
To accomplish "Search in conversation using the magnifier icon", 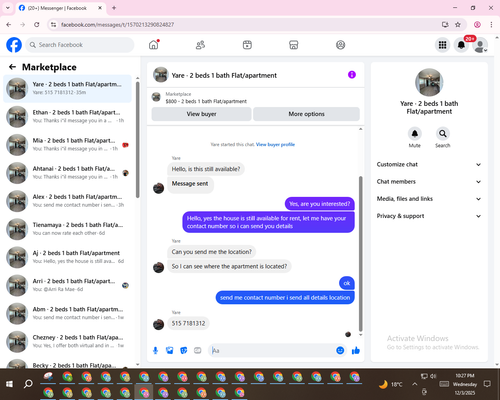I will pos(443,134).
